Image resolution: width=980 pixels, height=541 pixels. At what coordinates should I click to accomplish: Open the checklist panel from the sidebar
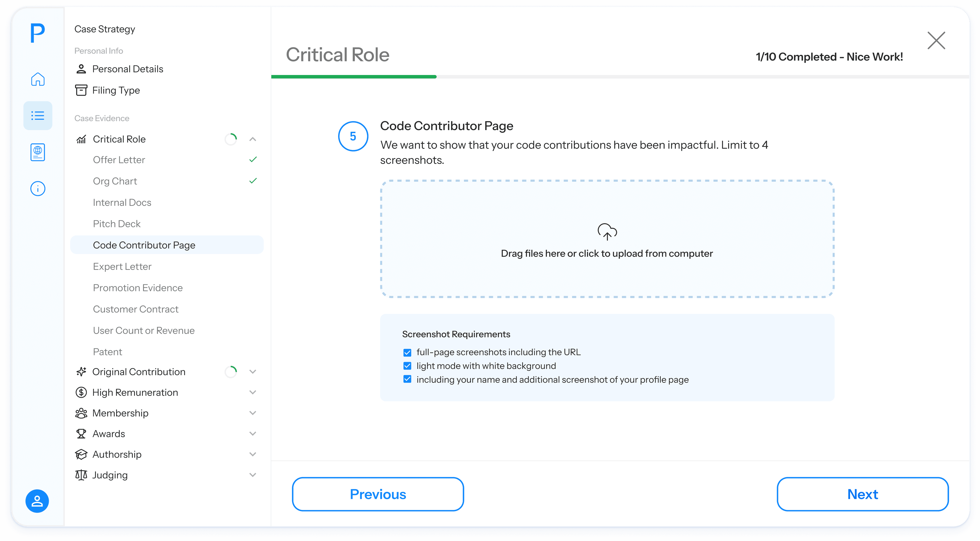click(x=38, y=115)
